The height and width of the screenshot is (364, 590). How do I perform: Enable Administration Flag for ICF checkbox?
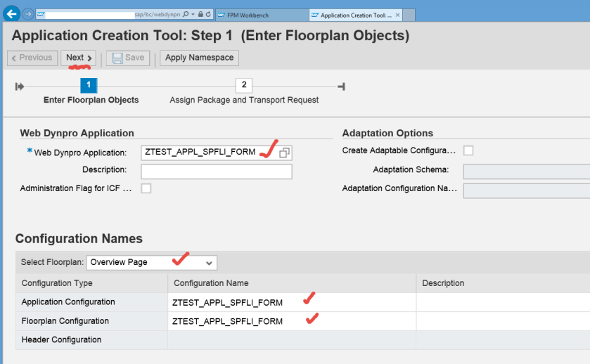pyautogui.click(x=146, y=188)
